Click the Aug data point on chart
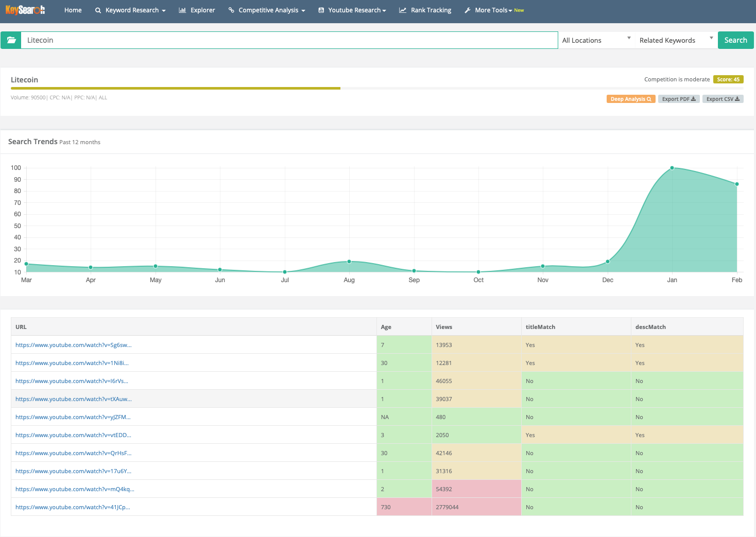 tap(349, 262)
